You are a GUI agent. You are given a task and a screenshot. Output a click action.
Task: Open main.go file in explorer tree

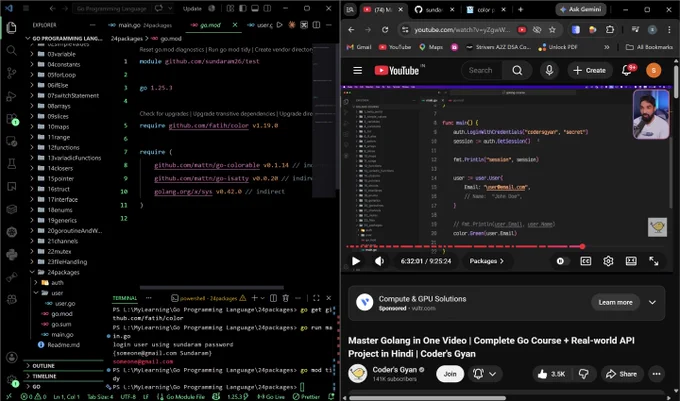point(62,335)
